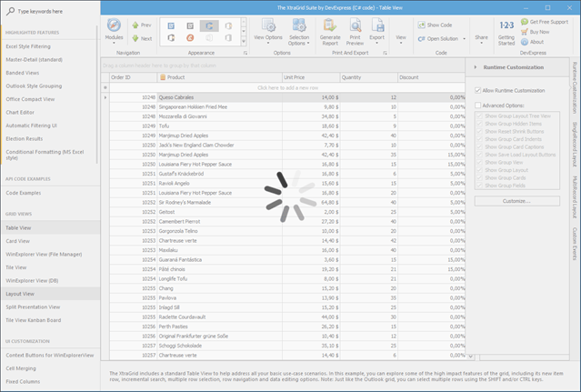Toggle Show Save Load Layout Buttons checkbox

[479, 155]
